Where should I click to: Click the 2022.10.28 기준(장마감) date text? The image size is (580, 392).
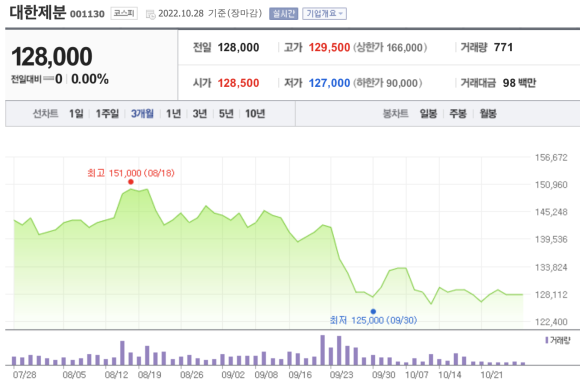click(210, 14)
